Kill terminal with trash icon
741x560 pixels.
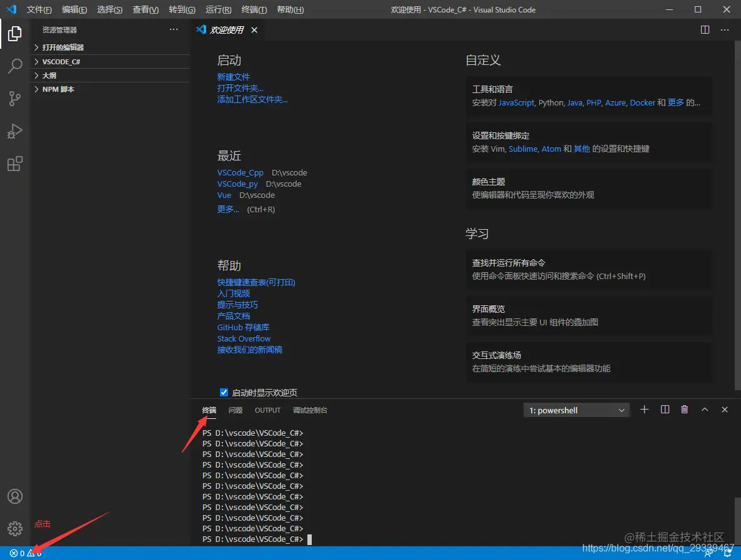click(684, 410)
